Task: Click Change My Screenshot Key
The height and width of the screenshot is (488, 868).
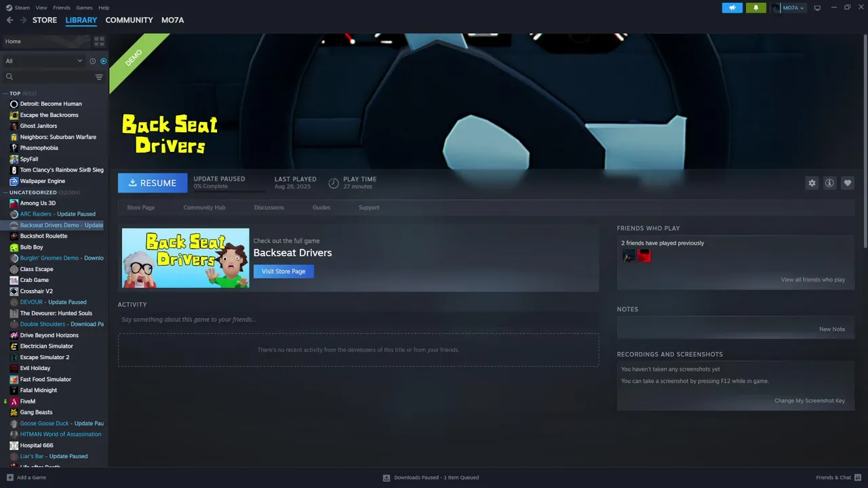Action: click(810, 401)
